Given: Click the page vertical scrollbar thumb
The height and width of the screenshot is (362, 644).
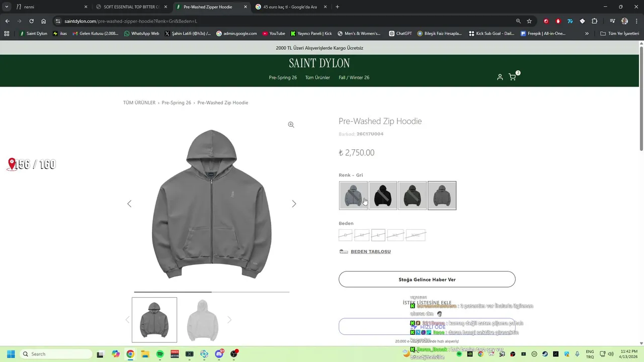Looking at the screenshot, I should [x=641, y=99].
